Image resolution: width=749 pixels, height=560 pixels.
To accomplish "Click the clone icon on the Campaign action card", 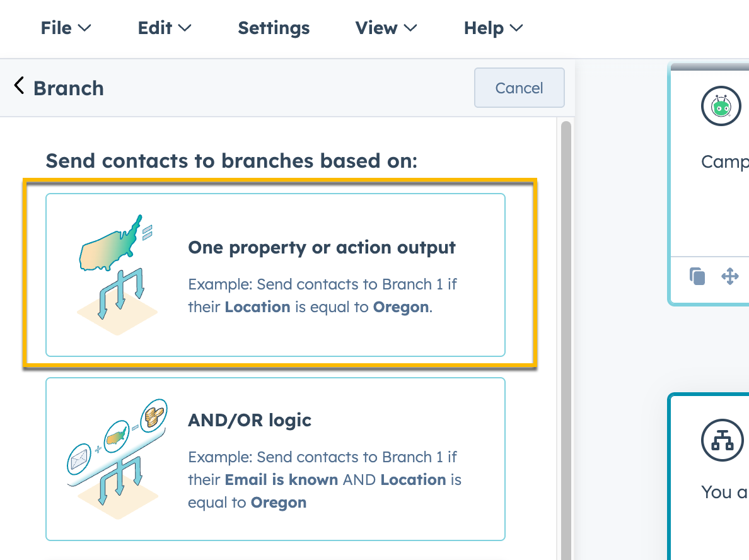I will pos(697,276).
